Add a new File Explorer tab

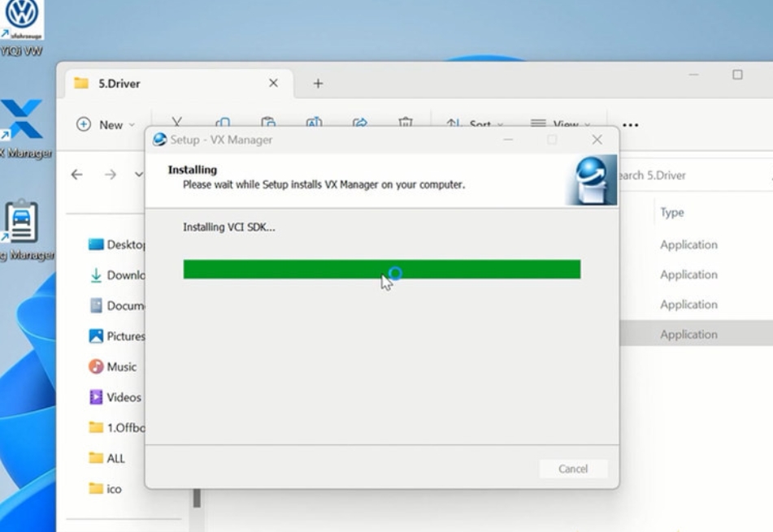pos(318,84)
